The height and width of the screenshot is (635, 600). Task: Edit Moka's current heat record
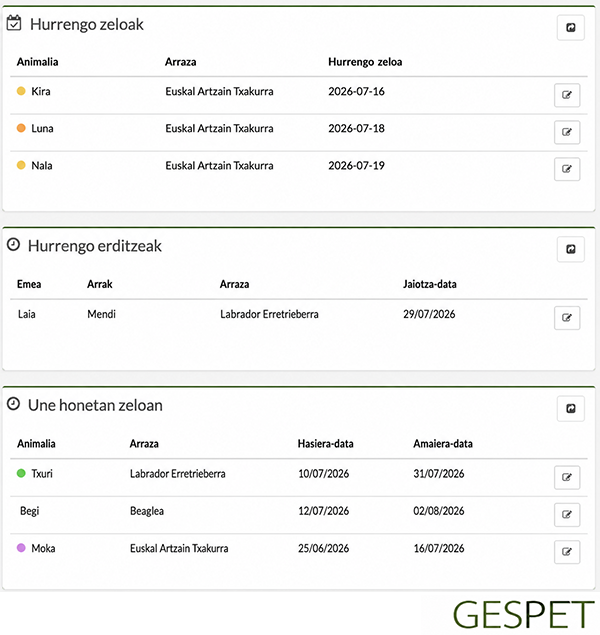tap(567, 552)
